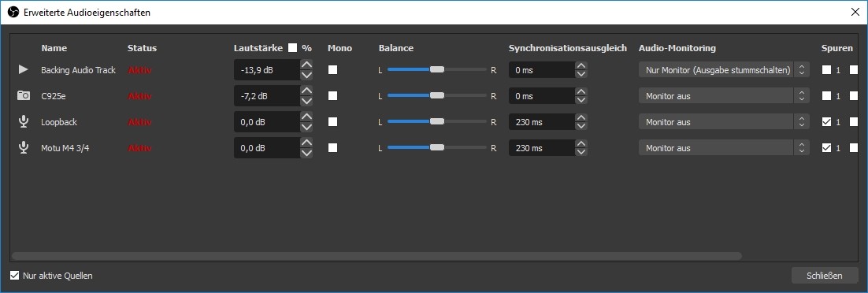Click the Motu M4 3/4 balance slider
Screen dimensions: 868x293
437,148
